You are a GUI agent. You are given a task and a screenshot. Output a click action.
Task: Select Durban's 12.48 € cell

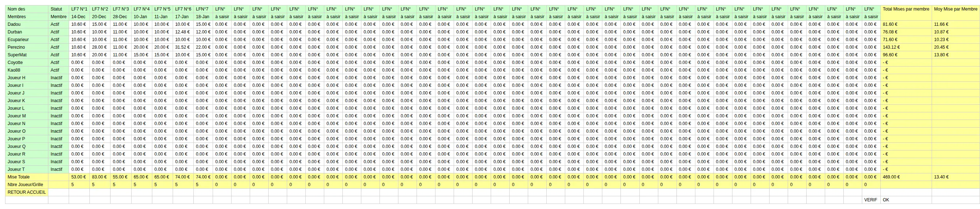pos(183,32)
